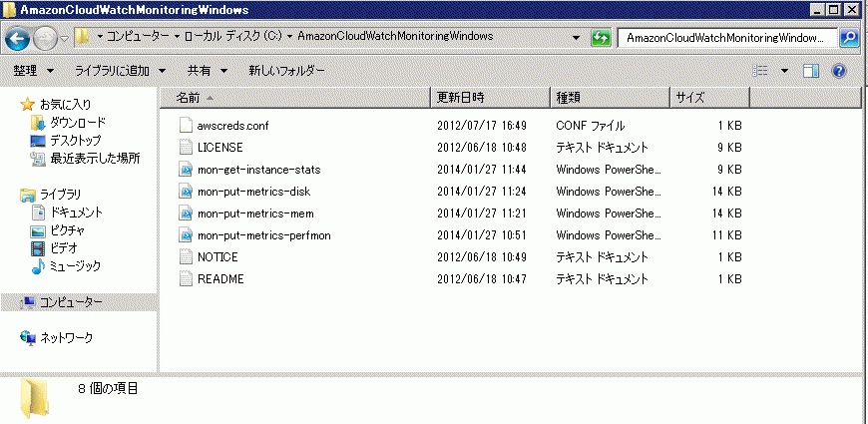Click the blue help question mark icon
Screen dimensions: 868x424
(839, 70)
